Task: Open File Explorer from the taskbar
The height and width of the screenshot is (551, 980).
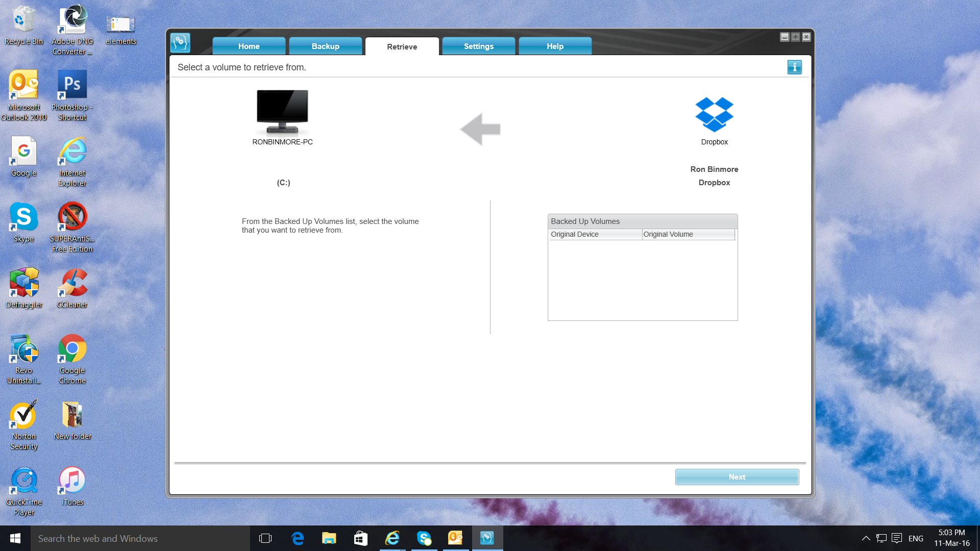Action: tap(329, 538)
